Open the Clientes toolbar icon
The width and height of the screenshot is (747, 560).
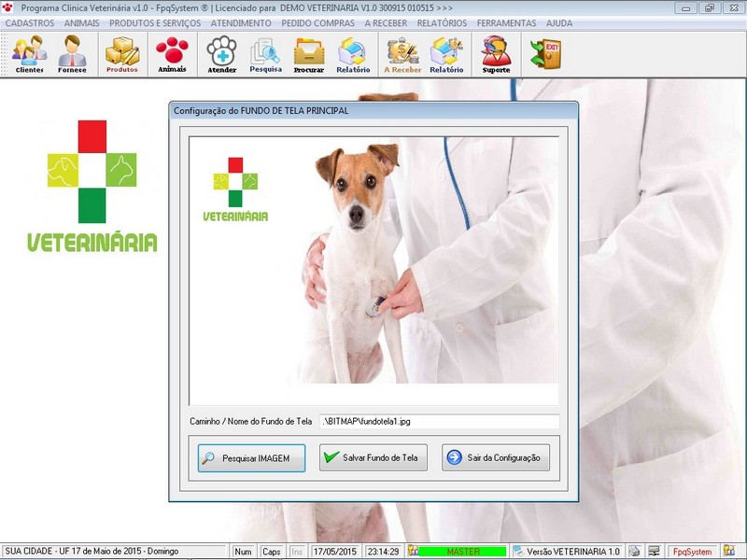30,54
